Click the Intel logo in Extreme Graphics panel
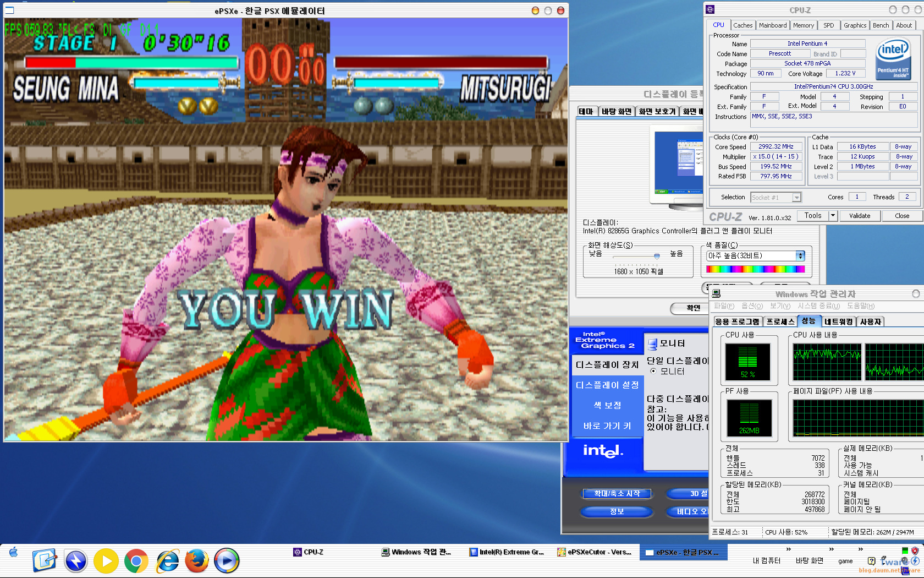Image resolution: width=924 pixels, height=578 pixels. click(603, 451)
